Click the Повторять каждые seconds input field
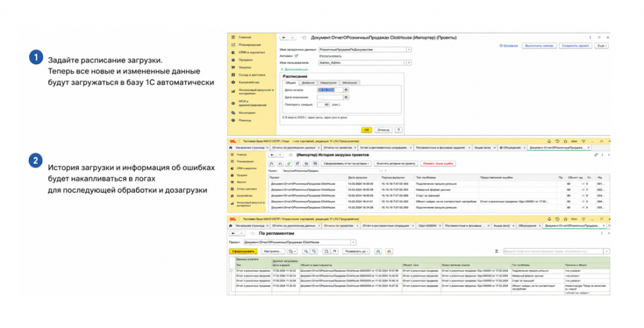644x328 pixels. coord(324,105)
